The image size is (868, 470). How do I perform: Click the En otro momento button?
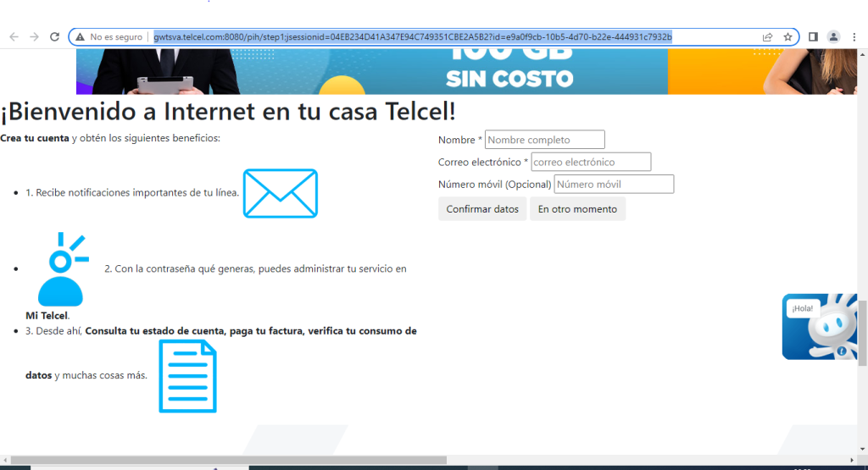click(577, 209)
